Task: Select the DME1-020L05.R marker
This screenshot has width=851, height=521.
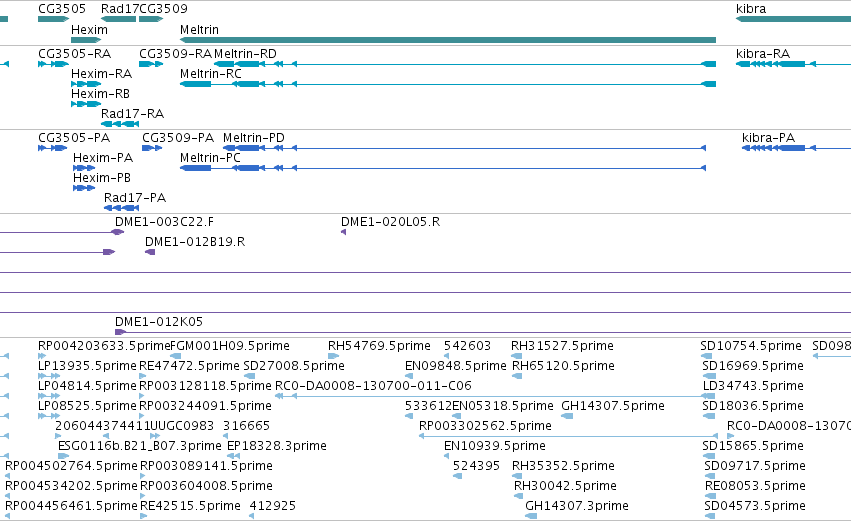Action: point(344,232)
